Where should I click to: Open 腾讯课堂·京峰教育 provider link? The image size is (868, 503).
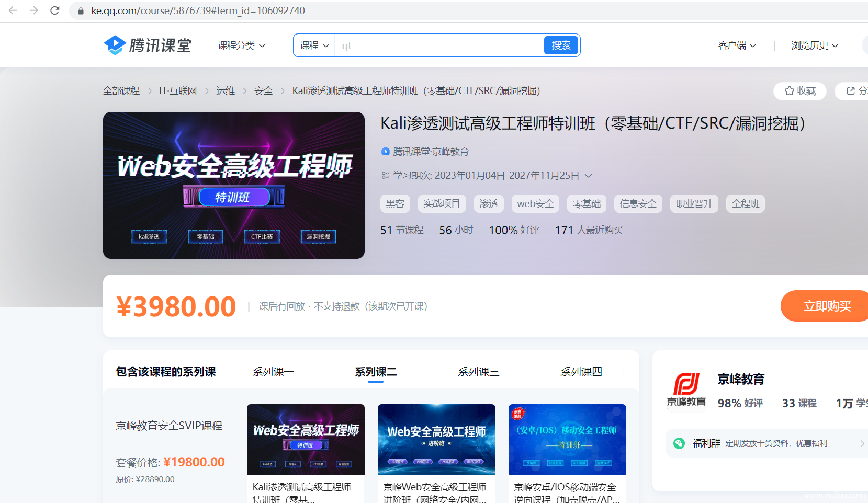pos(431,152)
